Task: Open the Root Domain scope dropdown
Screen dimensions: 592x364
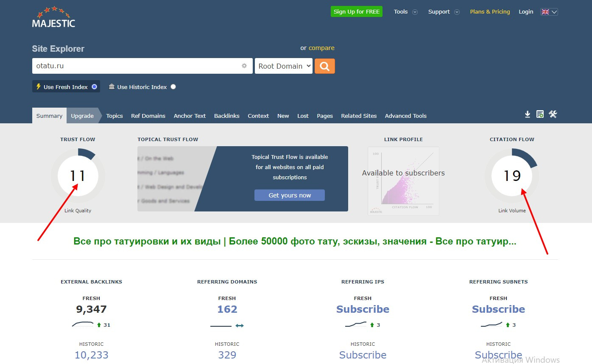Action: coord(284,66)
